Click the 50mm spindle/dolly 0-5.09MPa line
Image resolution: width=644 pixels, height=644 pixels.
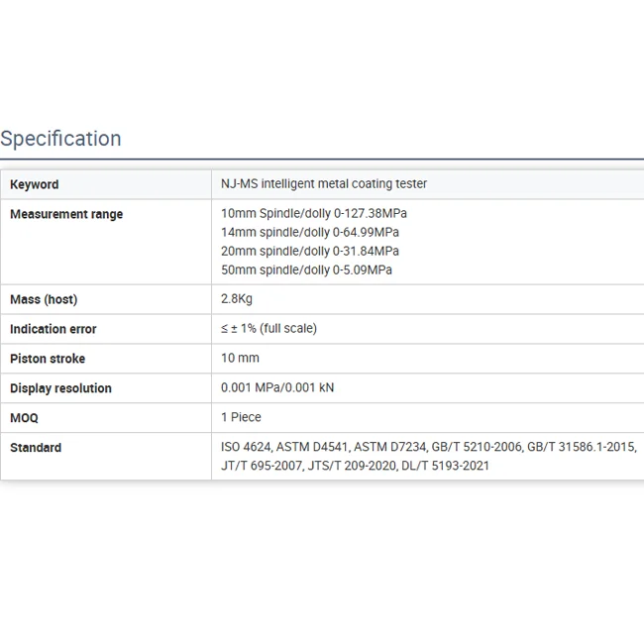(x=306, y=269)
